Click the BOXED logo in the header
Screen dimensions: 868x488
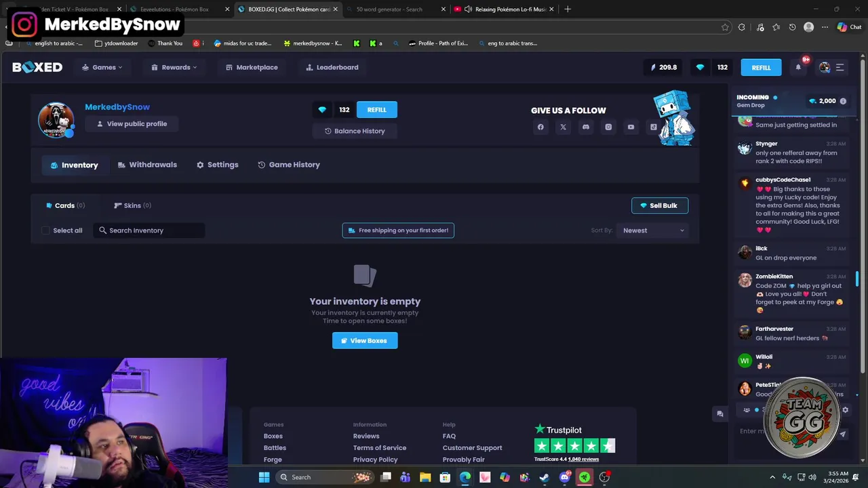pyautogui.click(x=37, y=67)
